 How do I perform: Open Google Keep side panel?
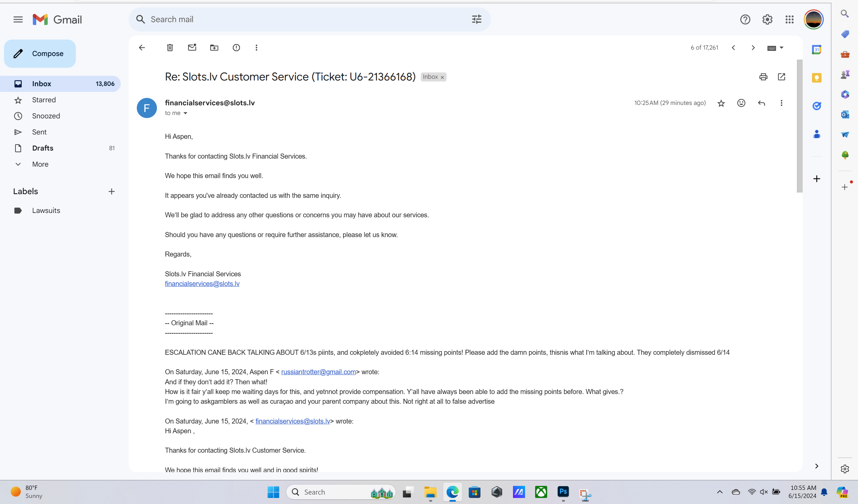816,78
